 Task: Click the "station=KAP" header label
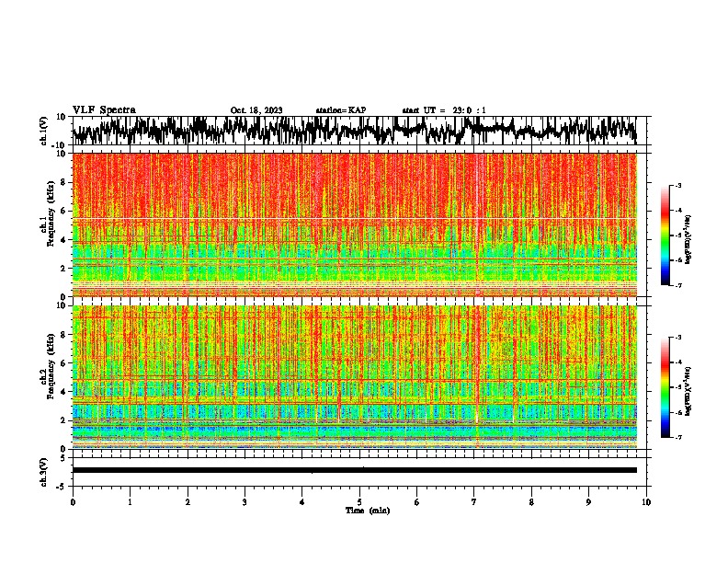[341, 110]
